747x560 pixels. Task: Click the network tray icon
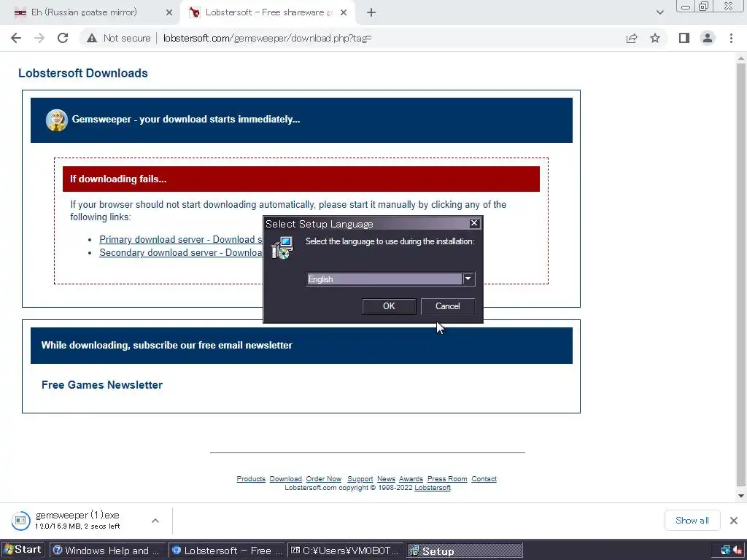(x=726, y=551)
